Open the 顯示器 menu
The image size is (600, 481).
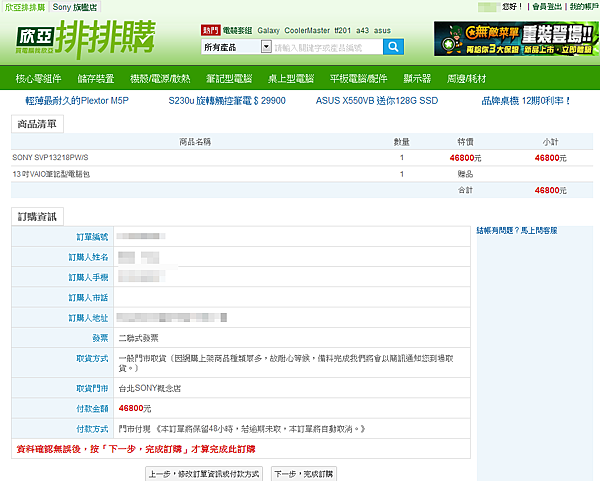pyautogui.click(x=417, y=78)
